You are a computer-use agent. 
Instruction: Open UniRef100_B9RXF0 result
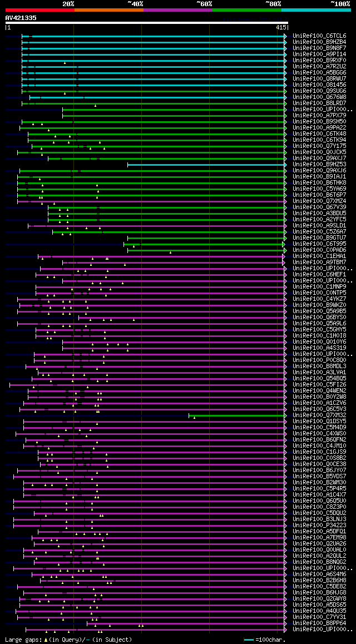coord(319,61)
